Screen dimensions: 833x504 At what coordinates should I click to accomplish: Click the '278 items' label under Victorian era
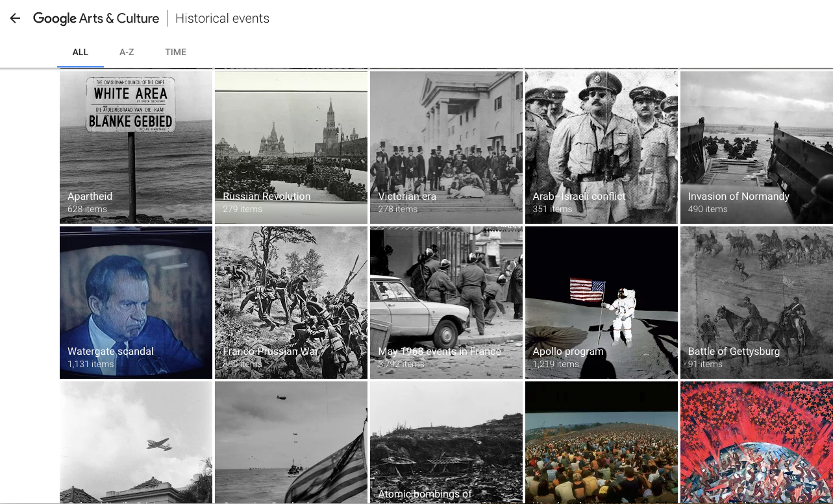[x=397, y=210]
